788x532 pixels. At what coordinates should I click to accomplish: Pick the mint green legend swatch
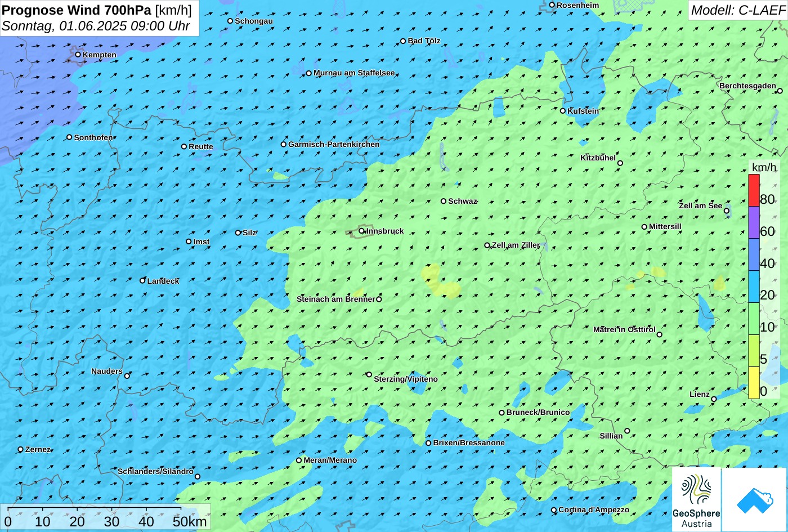click(x=754, y=319)
